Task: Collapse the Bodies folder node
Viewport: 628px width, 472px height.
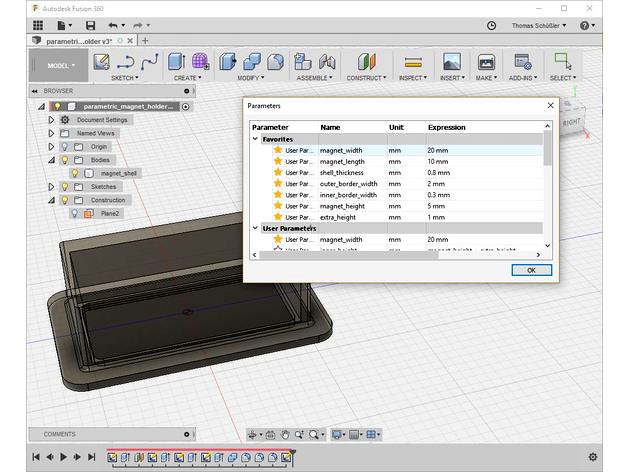Action: pos(52,160)
